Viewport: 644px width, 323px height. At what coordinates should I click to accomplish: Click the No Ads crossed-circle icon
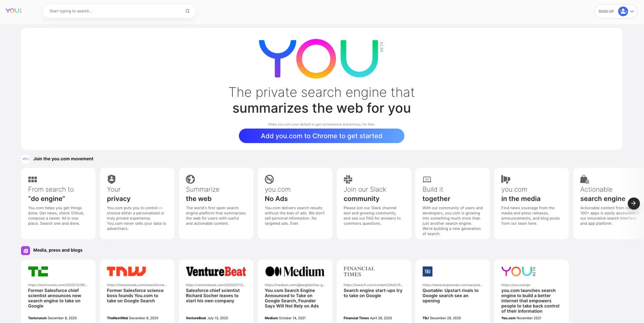(x=269, y=179)
